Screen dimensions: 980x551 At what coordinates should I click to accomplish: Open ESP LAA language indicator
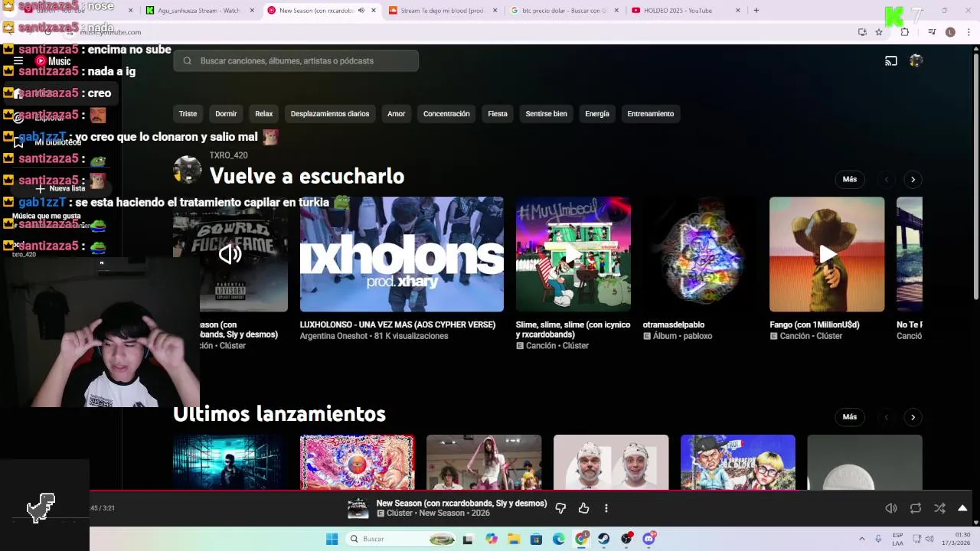[x=897, y=539]
